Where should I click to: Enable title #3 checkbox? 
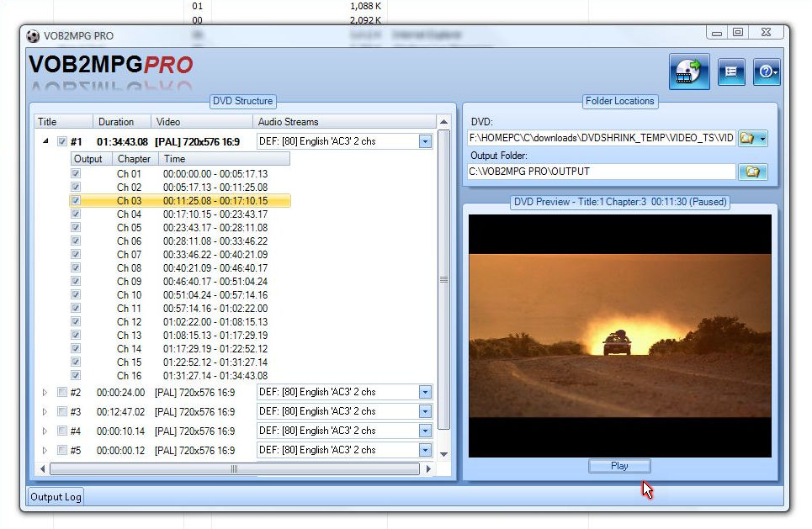click(62, 411)
